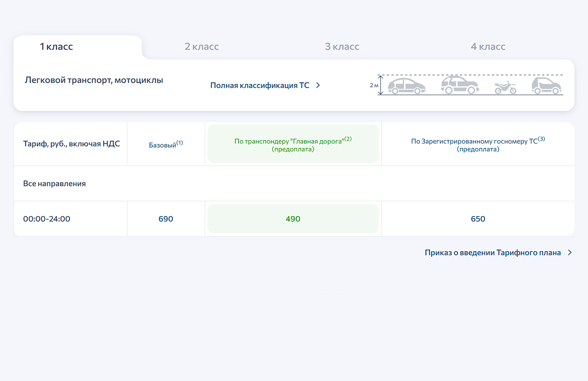The image size is (588, 381).
Task: Open the 2 класс tab
Action: click(x=202, y=47)
